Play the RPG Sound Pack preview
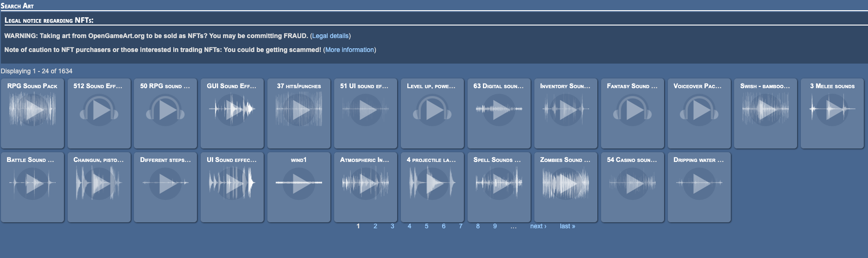 tap(32, 110)
